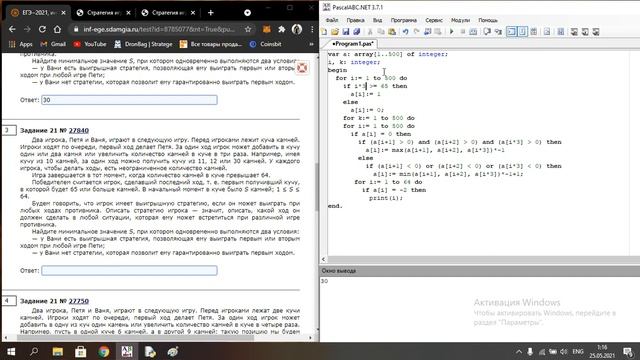Open Microsoft Store from the taskbar
The width and height of the screenshot is (640, 360).
[x=80, y=351]
